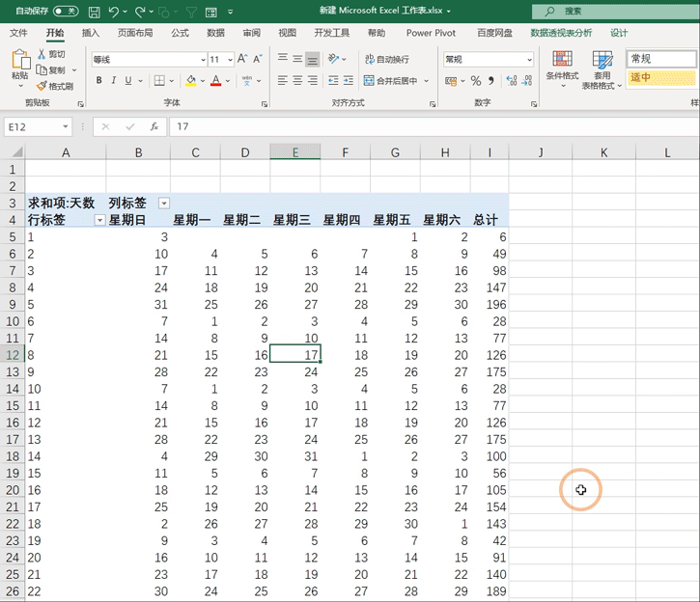Click the 总计 column header cell
Viewport: 700px width, 602px height.
pyautogui.click(x=490, y=220)
